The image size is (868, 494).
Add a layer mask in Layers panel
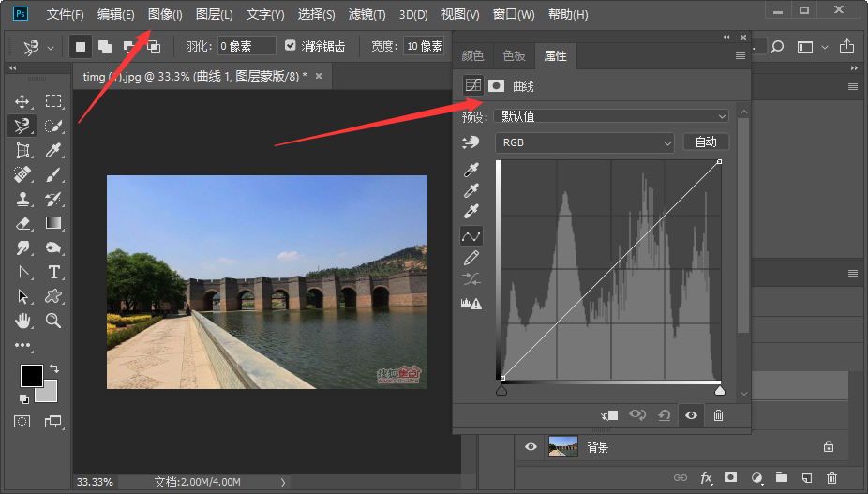[731, 477]
